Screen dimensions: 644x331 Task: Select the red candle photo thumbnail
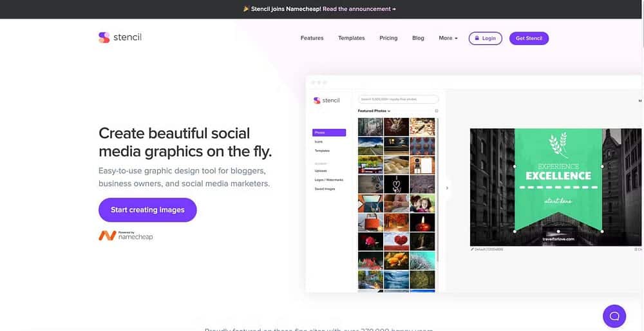tap(422, 222)
